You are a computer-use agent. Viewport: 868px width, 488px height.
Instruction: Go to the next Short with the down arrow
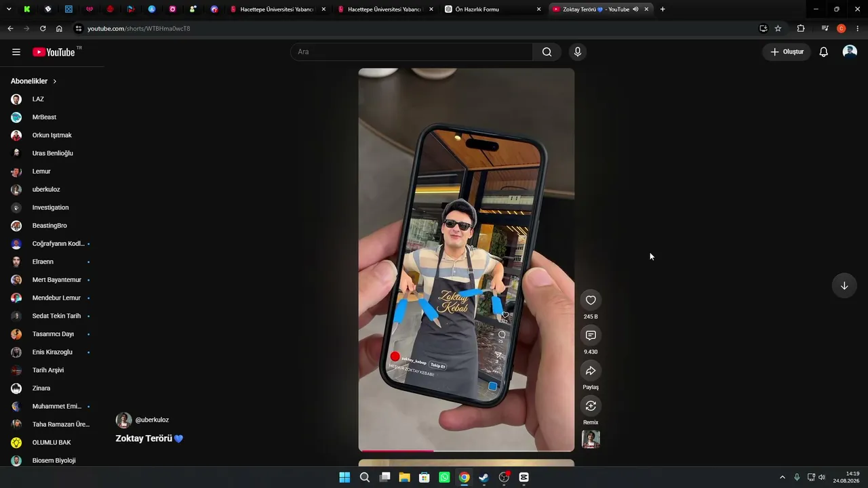pyautogui.click(x=844, y=285)
